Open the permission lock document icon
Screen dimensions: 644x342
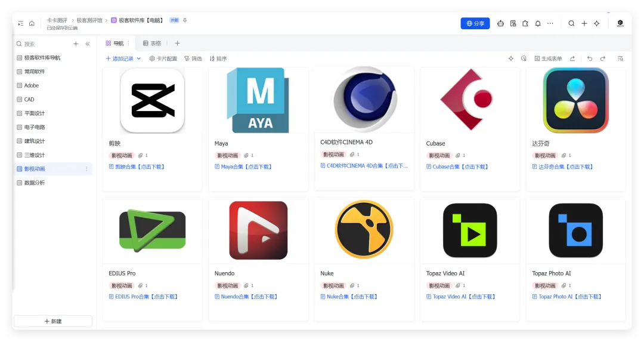(x=513, y=23)
